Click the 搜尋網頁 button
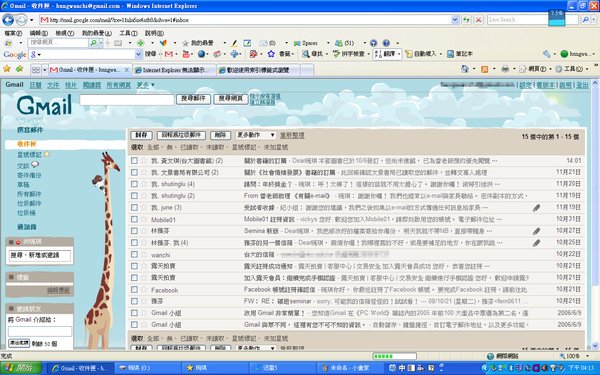The image size is (600, 375). coord(230,99)
